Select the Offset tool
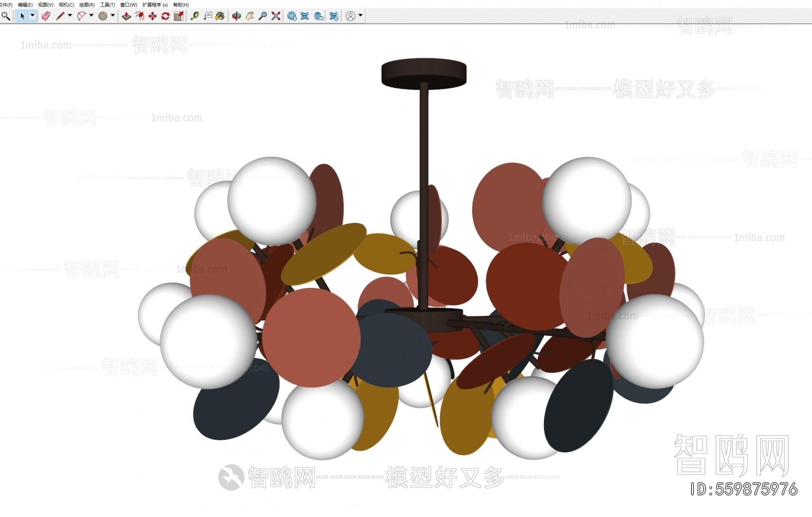This screenshot has height=517, width=812. click(140, 16)
